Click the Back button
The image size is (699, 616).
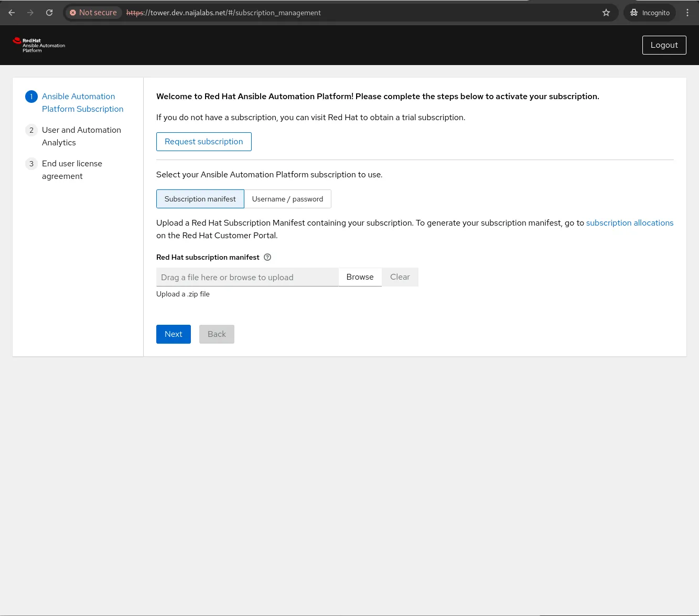tap(217, 334)
